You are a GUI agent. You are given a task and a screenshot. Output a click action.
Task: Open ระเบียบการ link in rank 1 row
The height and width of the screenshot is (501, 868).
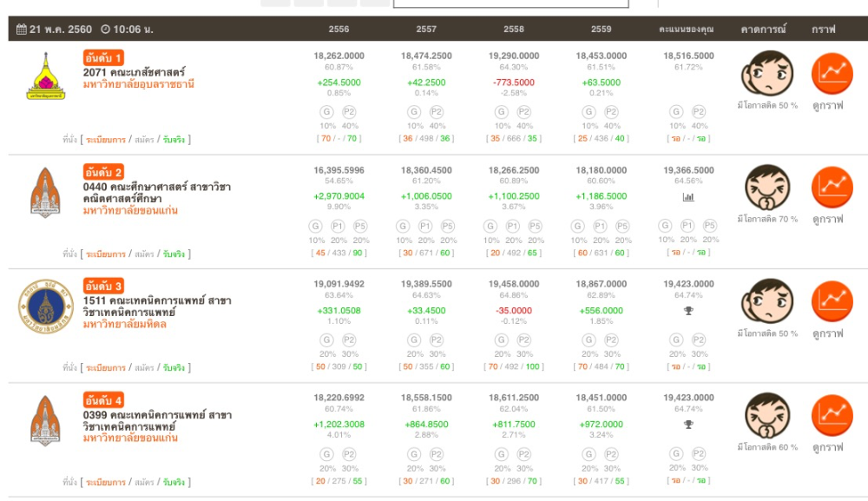coord(105,139)
